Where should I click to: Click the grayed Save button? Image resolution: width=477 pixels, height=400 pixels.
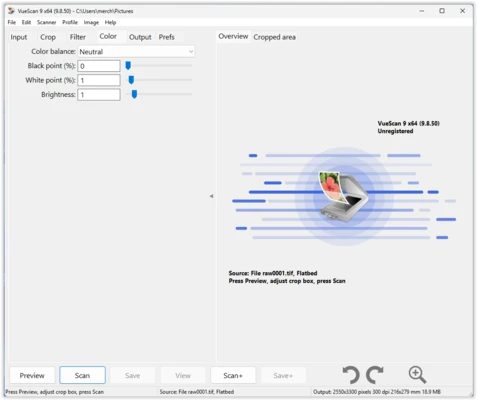point(133,375)
